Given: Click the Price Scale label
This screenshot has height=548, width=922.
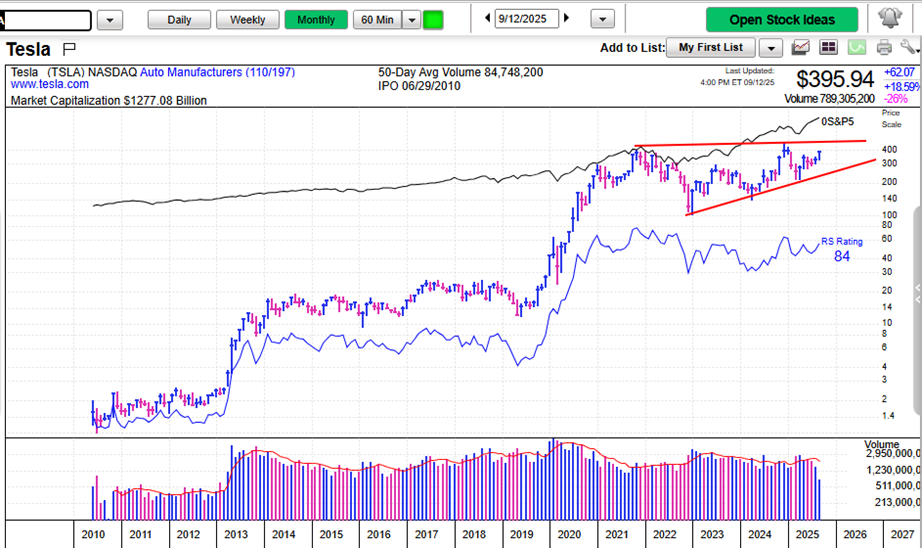Looking at the screenshot, I should click(891, 118).
